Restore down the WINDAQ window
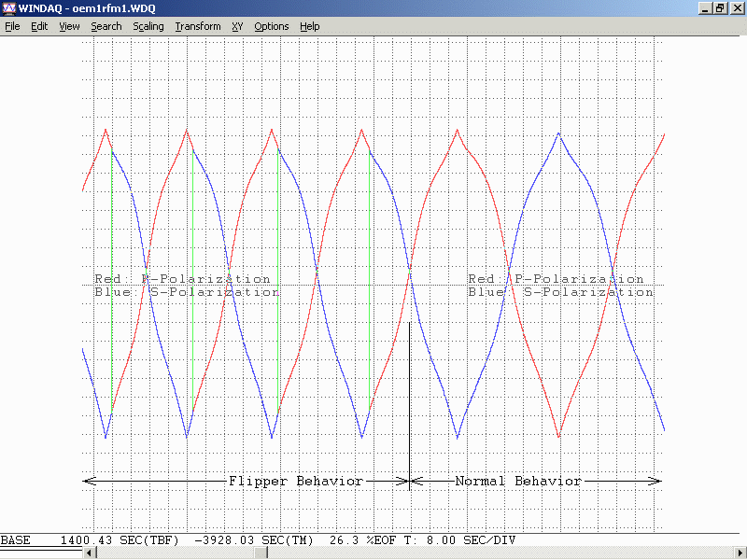 (x=720, y=8)
